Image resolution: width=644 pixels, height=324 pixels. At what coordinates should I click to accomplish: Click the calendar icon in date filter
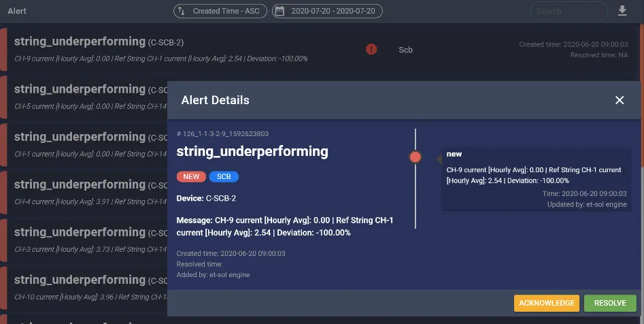[x=279, y=11]
